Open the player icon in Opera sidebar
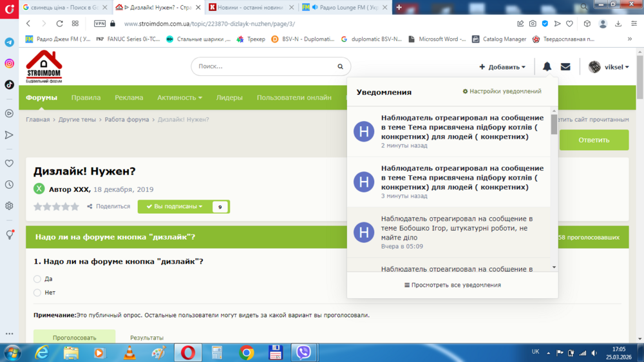The height and width of the screenshot is (362, 644). point(9,113)
